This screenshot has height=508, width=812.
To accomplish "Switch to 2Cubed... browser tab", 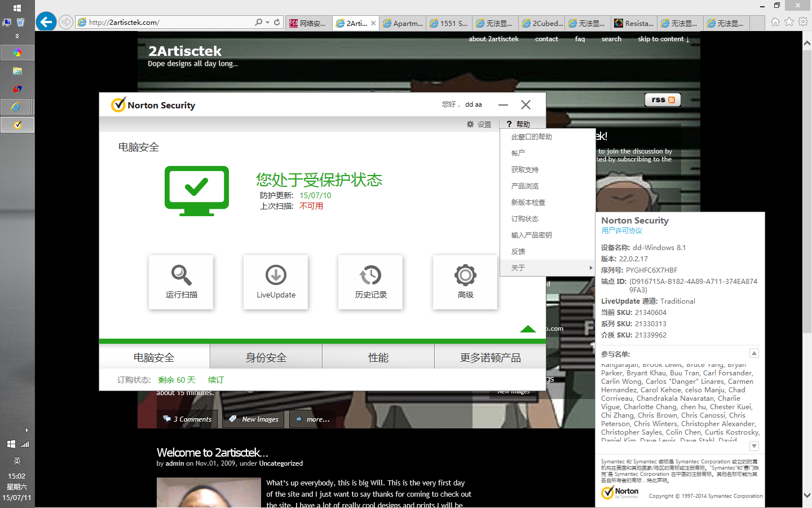I will click(x=542, y=23).
